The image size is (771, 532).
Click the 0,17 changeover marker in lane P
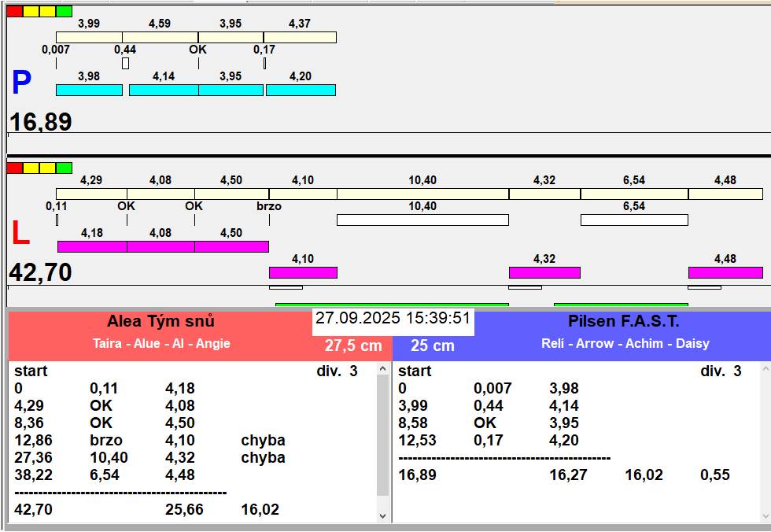(x=264, y=64)
